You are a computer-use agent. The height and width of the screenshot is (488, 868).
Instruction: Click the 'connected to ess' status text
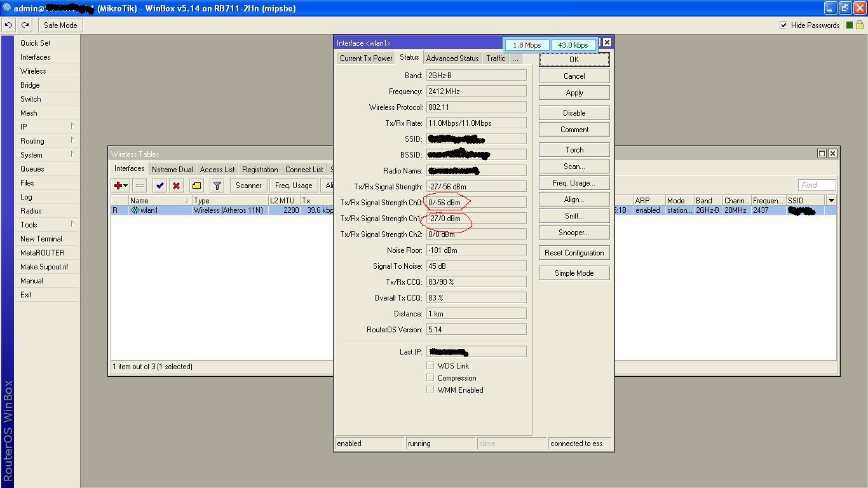[576, 444]
